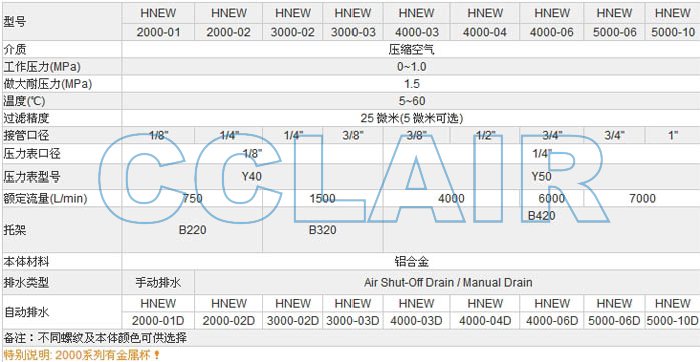Select the 3000-02 model number cell

click(x=292, y=32)
